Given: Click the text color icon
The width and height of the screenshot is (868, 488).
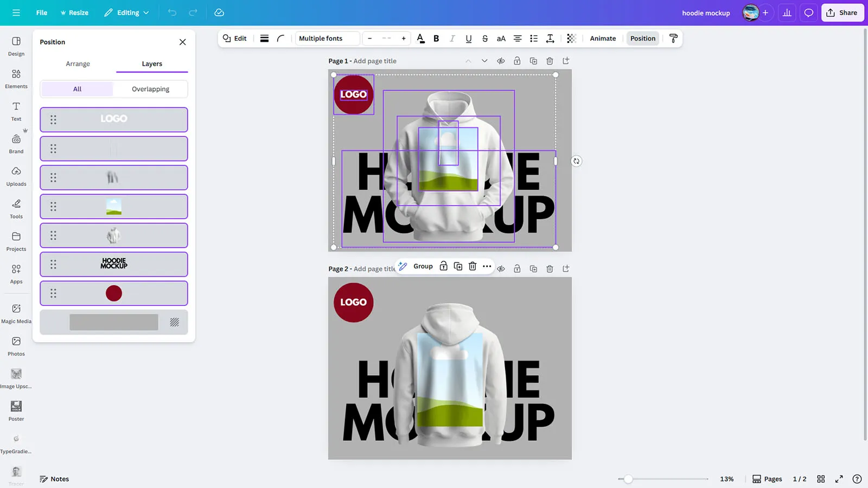Looking at the screenshot, I should point(420,38).
